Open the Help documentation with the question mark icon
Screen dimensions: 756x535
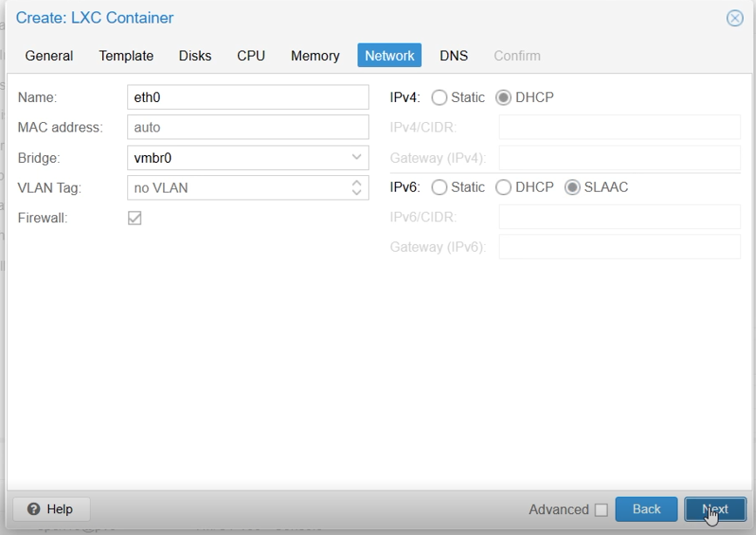(x=50, y=509)
